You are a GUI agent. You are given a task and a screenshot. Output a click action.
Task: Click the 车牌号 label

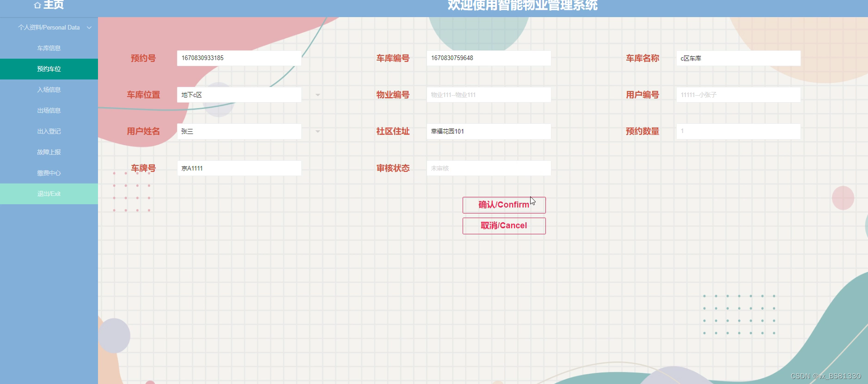(143, 168)
